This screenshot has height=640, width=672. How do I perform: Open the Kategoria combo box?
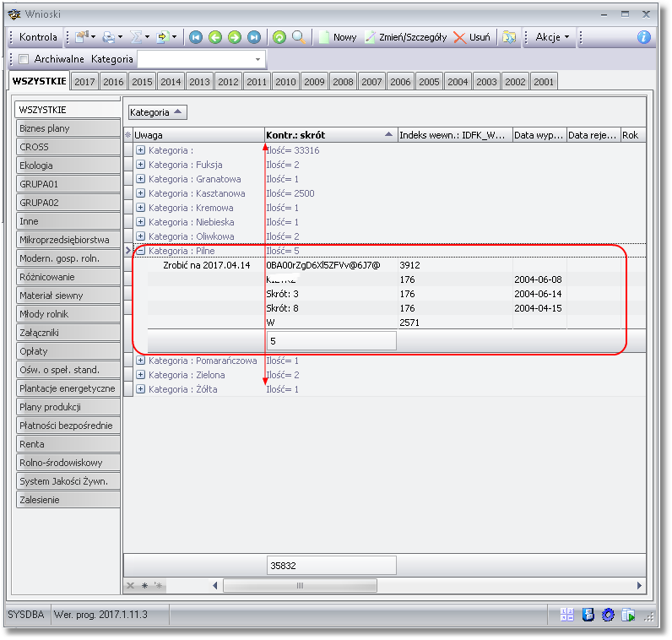(201, 59)
